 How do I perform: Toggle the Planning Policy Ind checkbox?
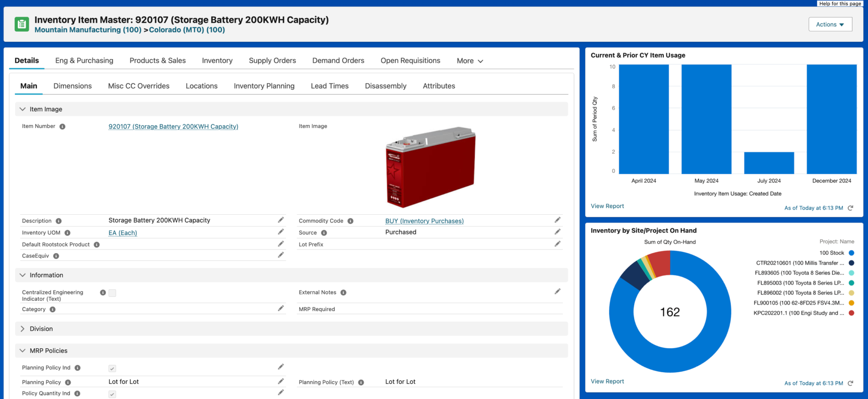(x=112, y=369)
